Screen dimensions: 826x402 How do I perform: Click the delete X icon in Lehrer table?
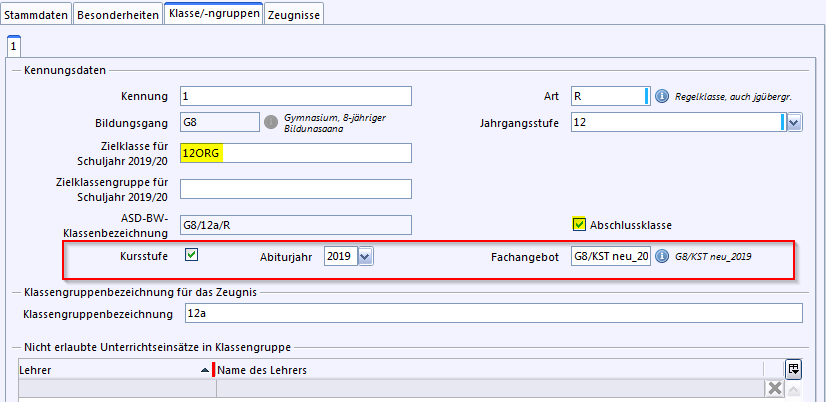[x=773, y=389]
